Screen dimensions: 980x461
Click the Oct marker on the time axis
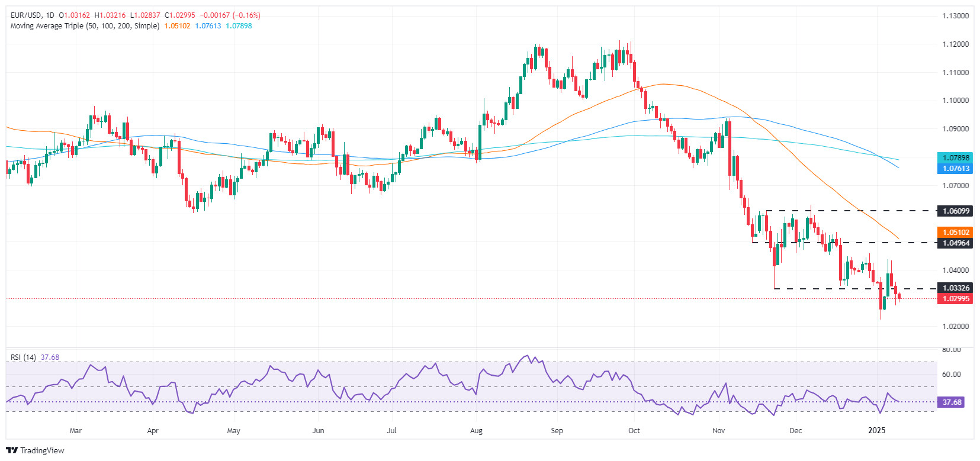[x=634, y=430]
